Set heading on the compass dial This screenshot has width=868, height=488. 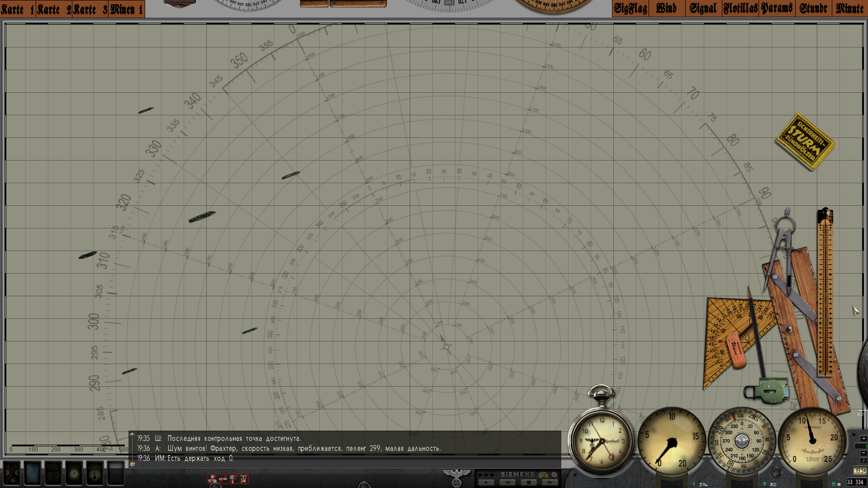coord(741,441)
